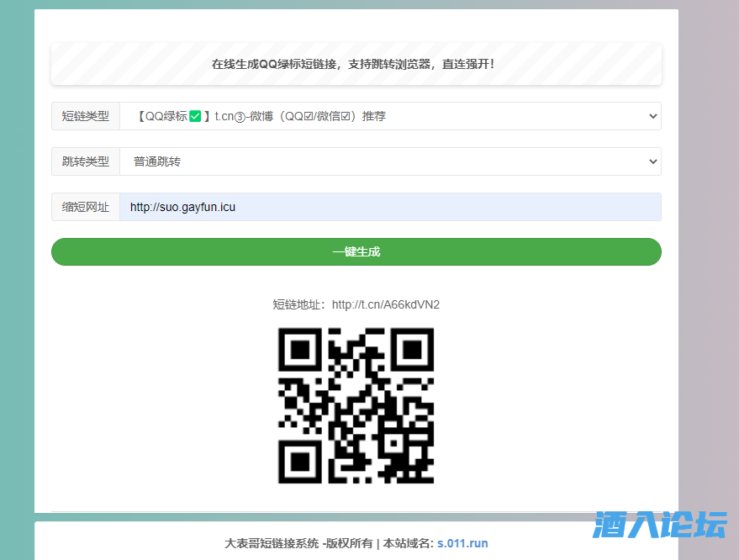Screen dimensions: 739x560
Task: Click the 酒入论坛 watermark logo
Action: point(659,525)
